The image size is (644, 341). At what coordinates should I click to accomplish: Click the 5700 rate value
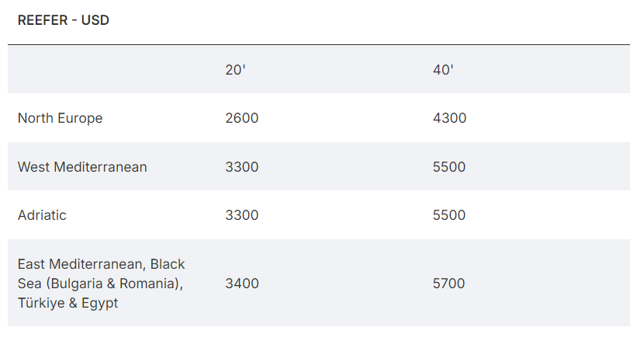pyautogui.click(x=448, y=283)
